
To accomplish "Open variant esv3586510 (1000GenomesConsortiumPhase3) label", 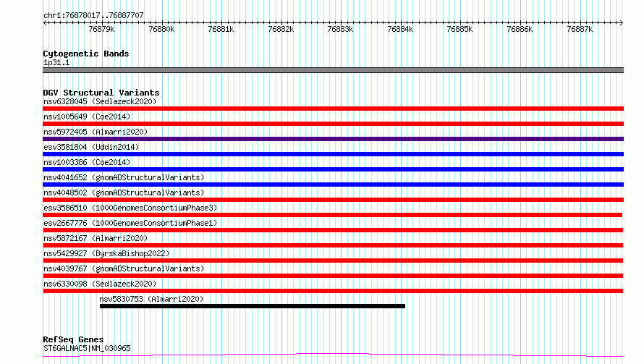I will (130, 208).
